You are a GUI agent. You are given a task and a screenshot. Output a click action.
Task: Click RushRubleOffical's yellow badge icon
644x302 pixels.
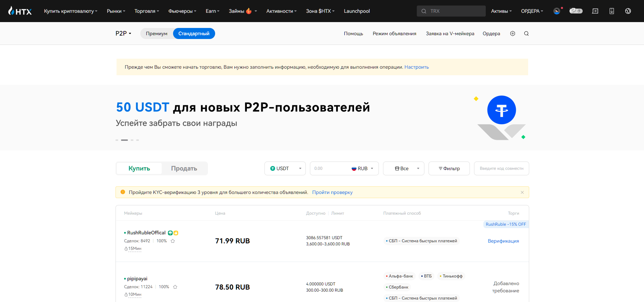tap(176, 233)
